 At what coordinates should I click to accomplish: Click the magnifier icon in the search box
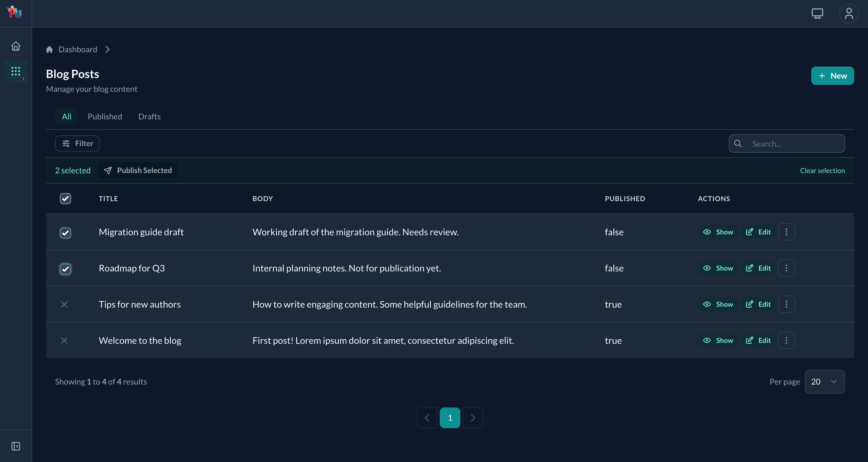738,143
